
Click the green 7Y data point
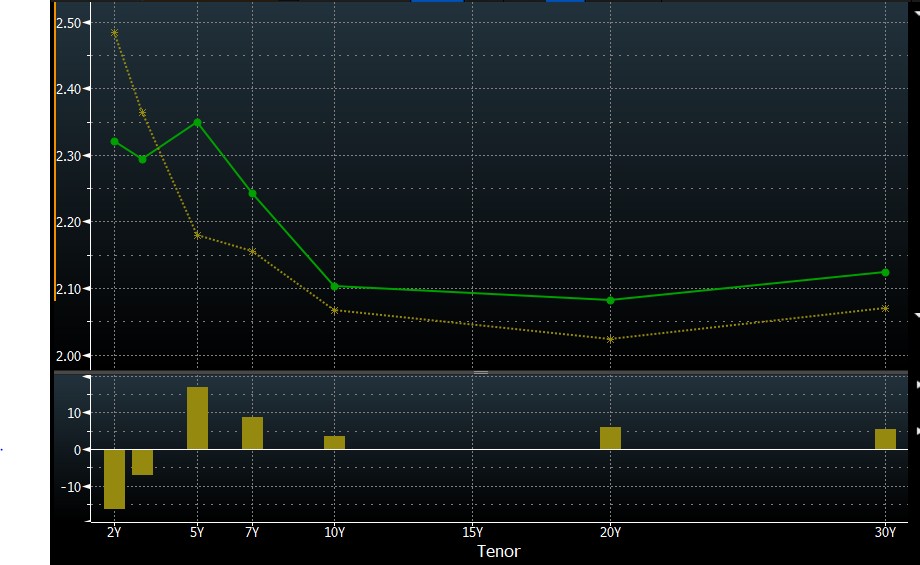252,193
